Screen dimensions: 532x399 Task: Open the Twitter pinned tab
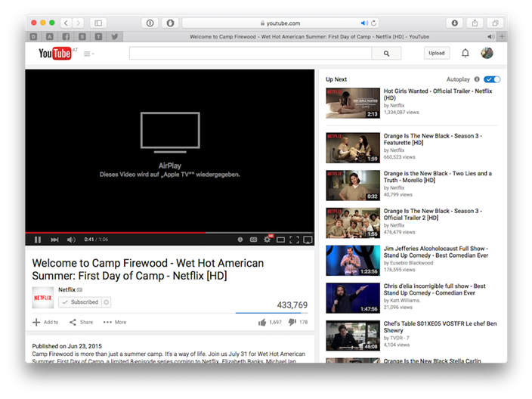coord(115,36)
